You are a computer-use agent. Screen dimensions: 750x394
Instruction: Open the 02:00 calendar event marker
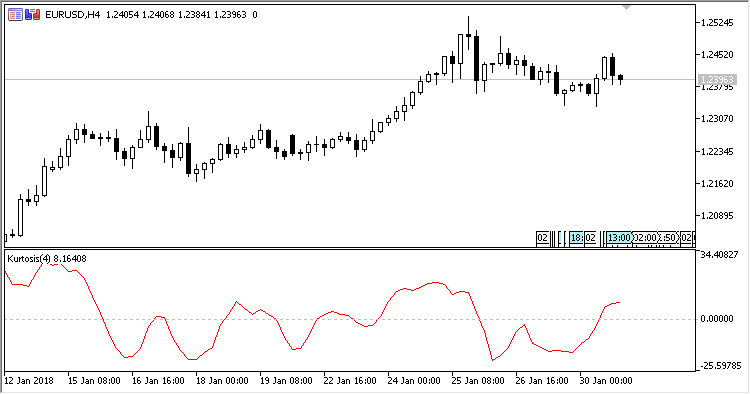click(645, 238)
